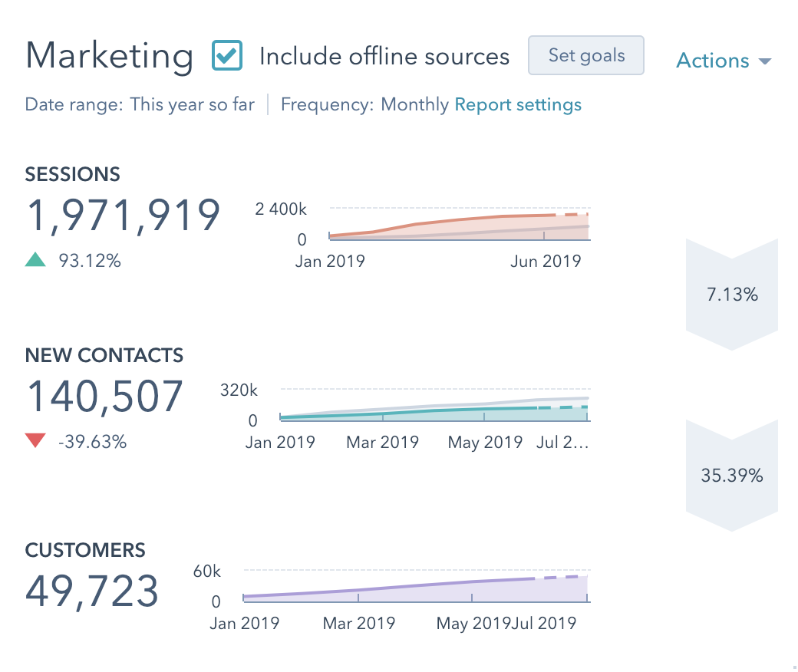Image resolution: width=798 pixels, height=672 pixels.
Task: Click the Customers sparkline chart
Action: click(x=414, y=587)
